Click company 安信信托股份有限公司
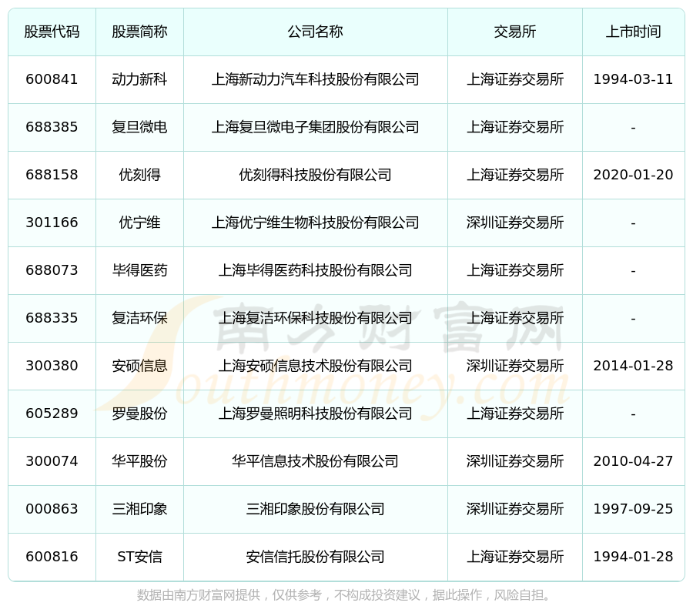 point(315,557)
